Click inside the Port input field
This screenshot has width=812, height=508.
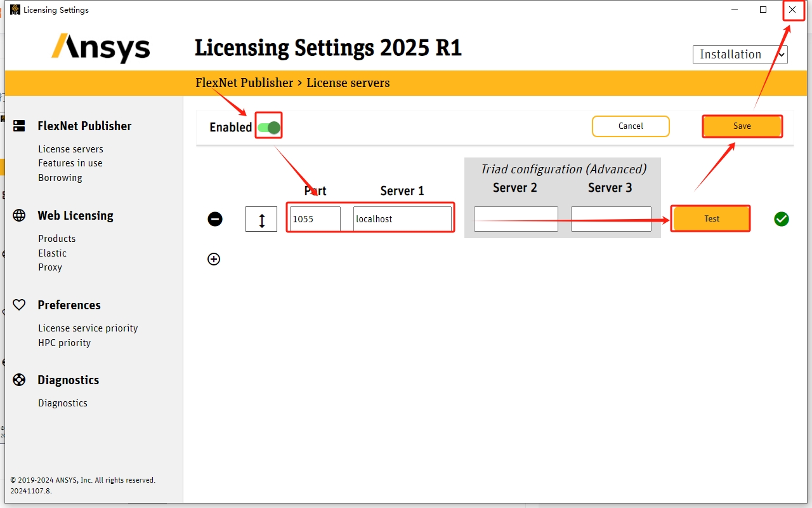(315, 218)
